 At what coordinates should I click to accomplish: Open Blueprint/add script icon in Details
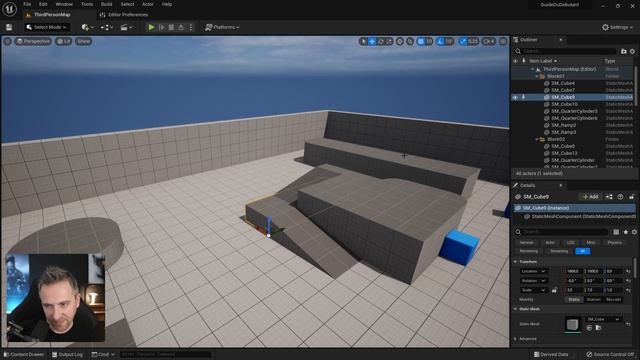[x=609, y=197]
